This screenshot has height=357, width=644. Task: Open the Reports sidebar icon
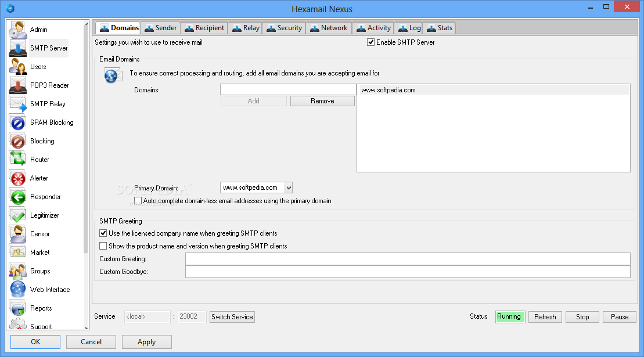coord(17,308)
